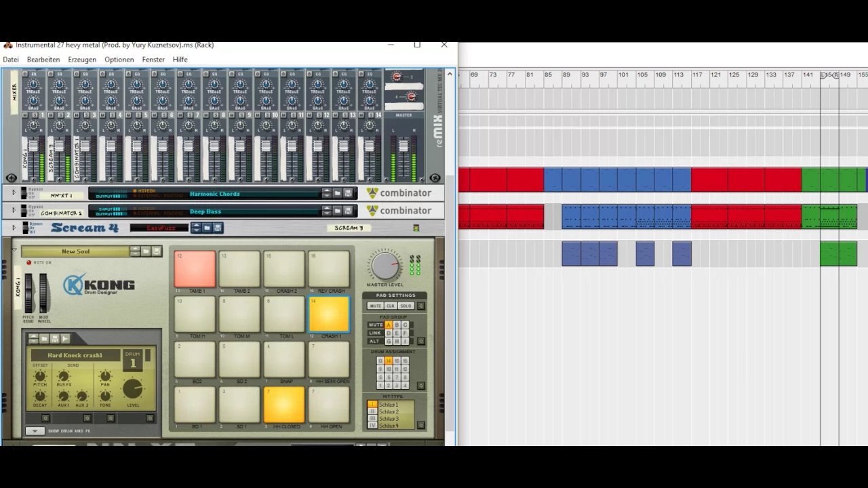
Task: Save the Harmonic Chords combinator patch
Action: [x=348, y=193]
